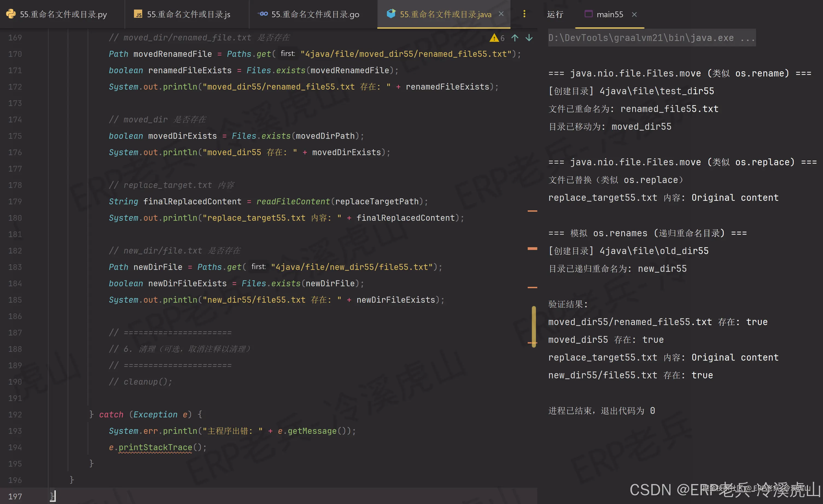Click the Python file icon on first tab
Viewport: 823px width, 504px height.
coord(11,14)
